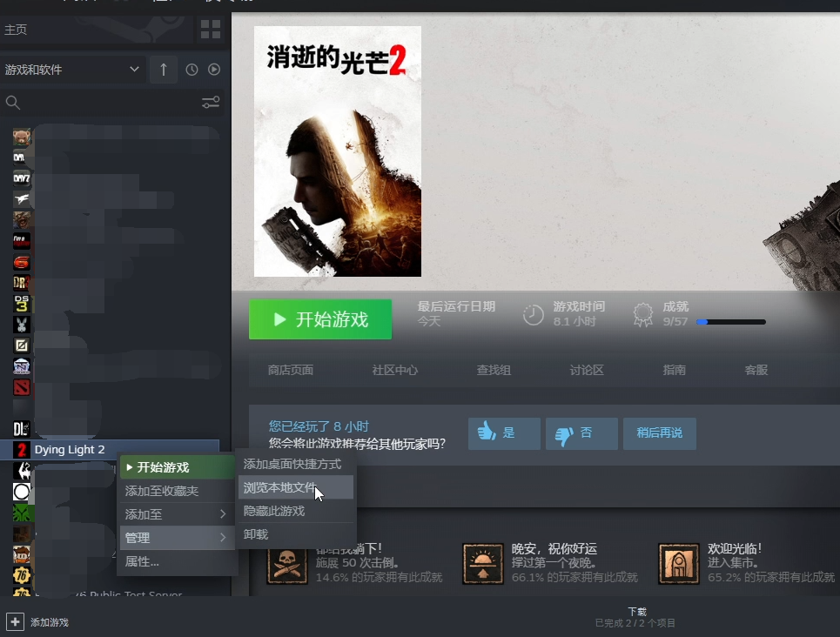The image size is (840, 637).
Task: Select the red Dota 2 icon
Action: click(x=22, y=386)
